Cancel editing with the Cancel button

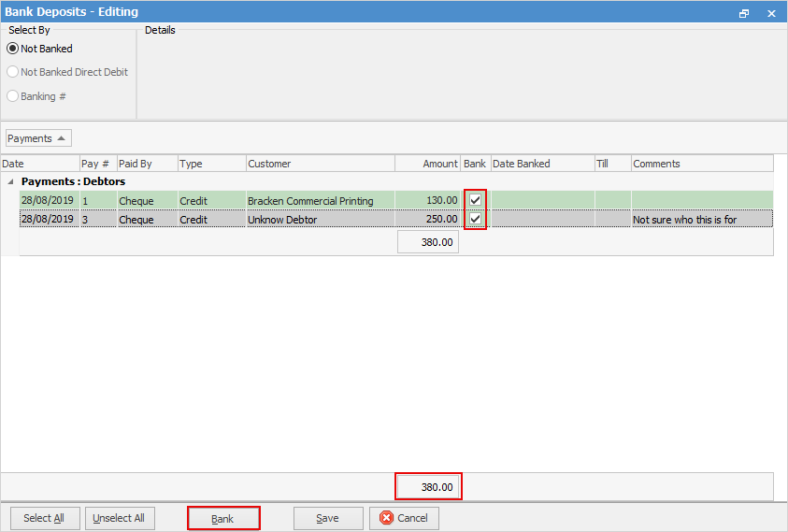click(x=404, y=518)
